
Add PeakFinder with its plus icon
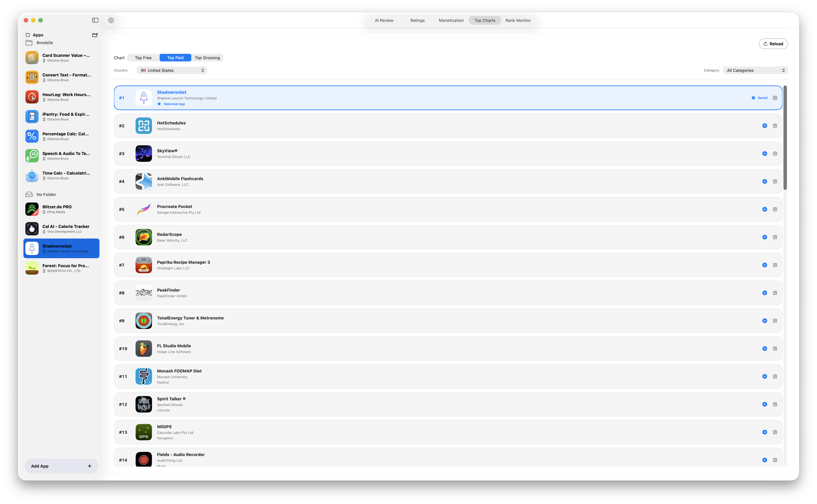click(764, 293)
